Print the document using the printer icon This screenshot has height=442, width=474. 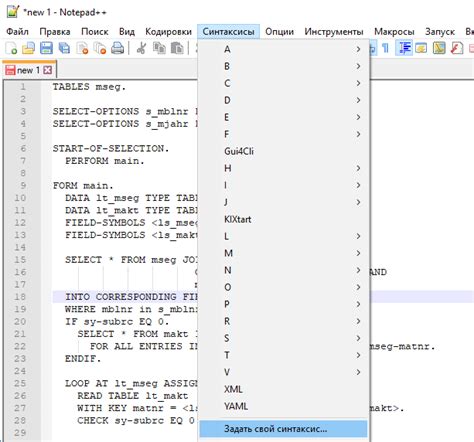[x=117, y=48]
